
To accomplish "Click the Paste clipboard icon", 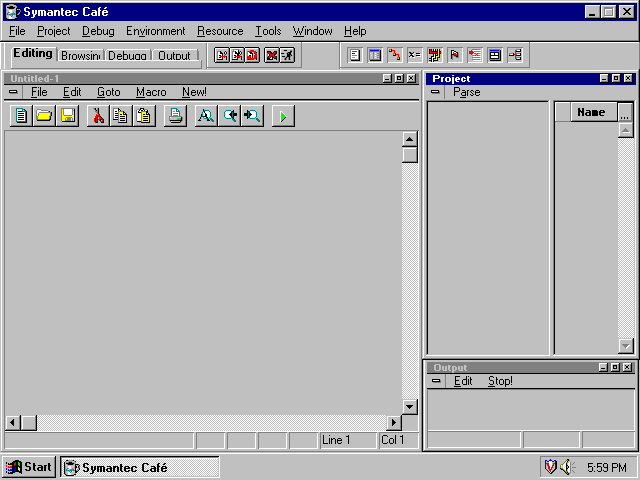I will pos(144,116).
